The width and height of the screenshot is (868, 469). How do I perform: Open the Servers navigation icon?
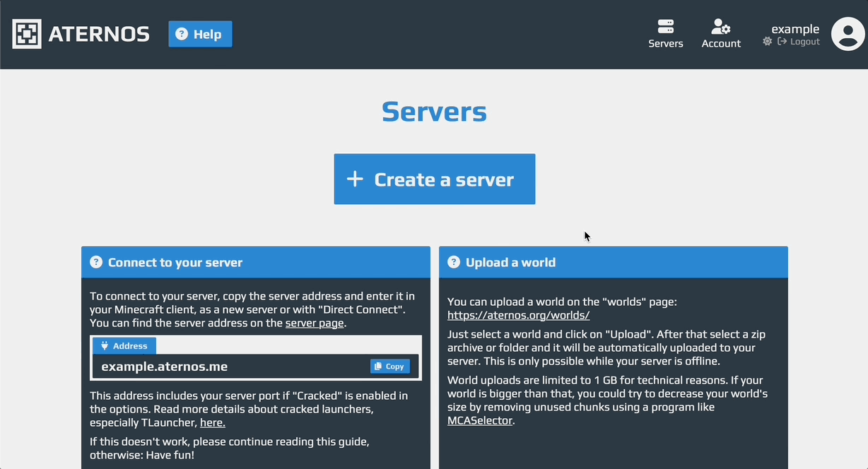665,27
